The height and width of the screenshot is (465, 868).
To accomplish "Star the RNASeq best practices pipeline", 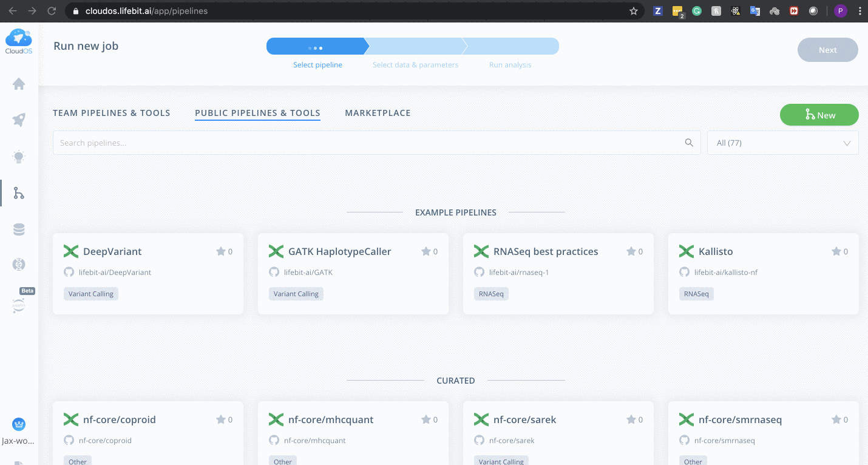I will click(x=631, y=251).
